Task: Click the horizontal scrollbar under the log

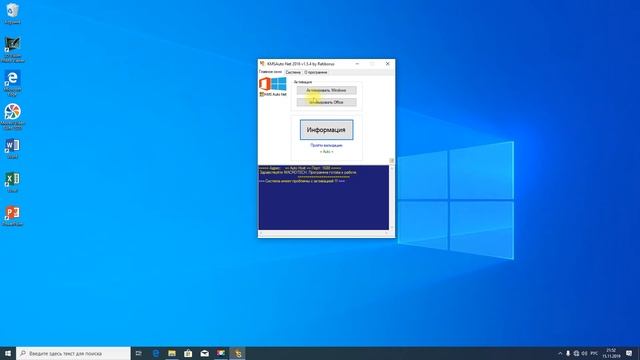Action: coord(323,233)
